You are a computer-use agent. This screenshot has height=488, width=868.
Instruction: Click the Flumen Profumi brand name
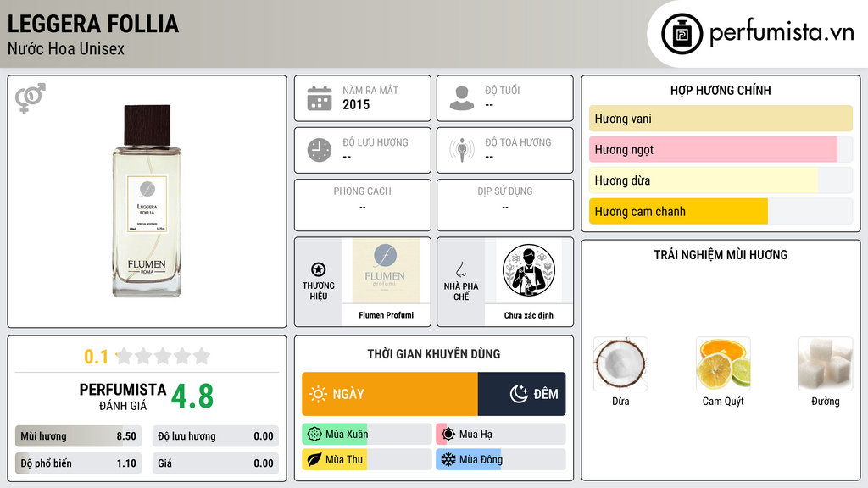point(386,315)
